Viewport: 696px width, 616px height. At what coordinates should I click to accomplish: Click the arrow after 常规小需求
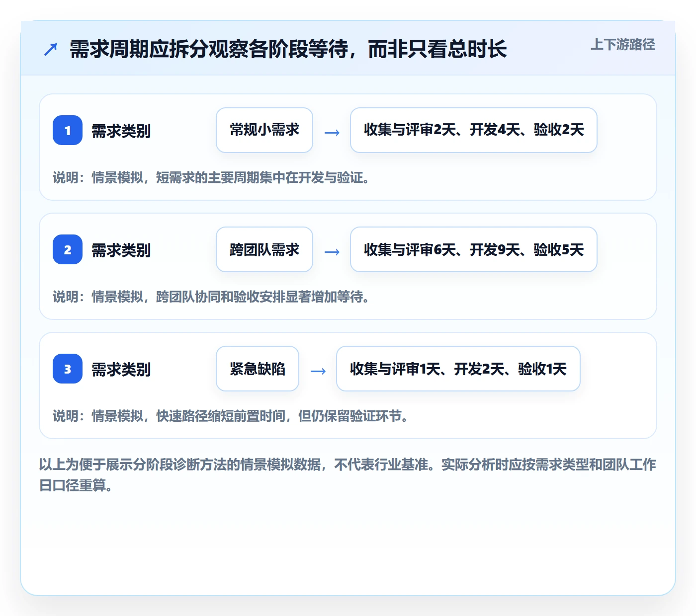pos(332,133)
